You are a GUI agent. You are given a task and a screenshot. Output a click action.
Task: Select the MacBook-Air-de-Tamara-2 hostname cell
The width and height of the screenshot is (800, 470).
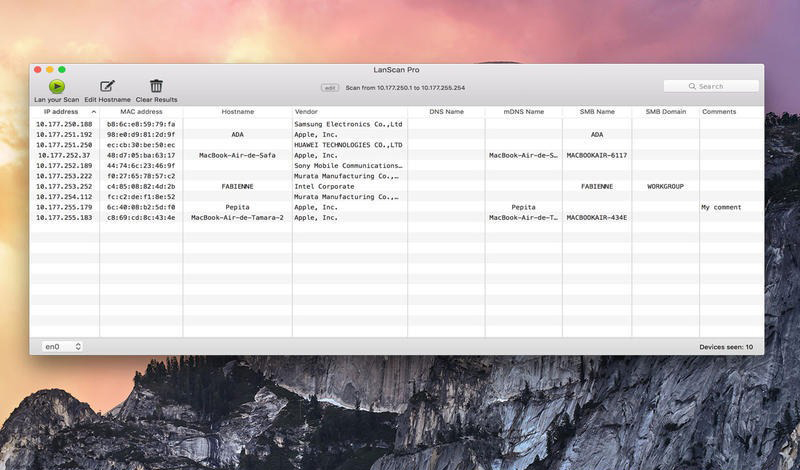pyautogui.click(x=237, y=217)
